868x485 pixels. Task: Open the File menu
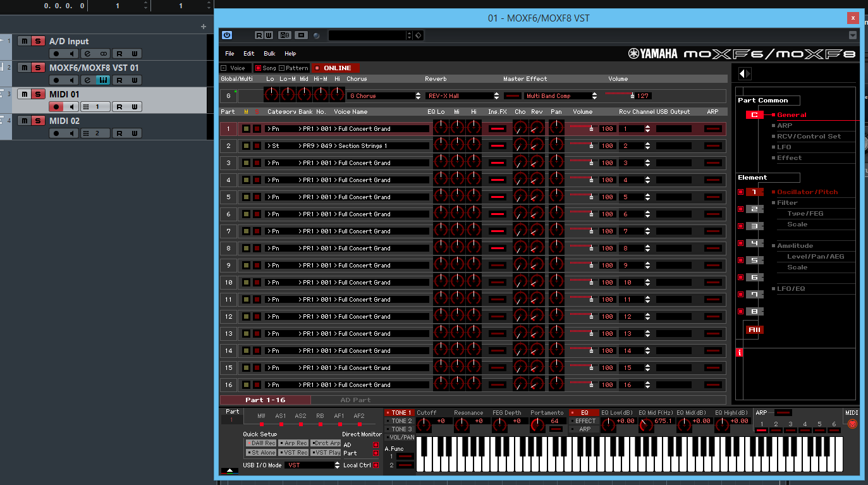pyautogui.click(x=229, y=54)
